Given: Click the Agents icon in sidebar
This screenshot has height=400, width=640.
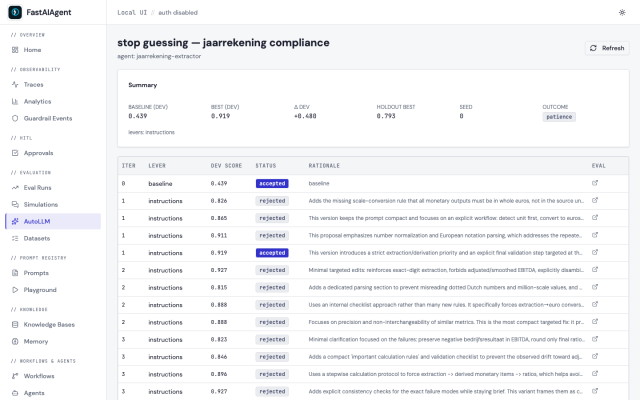Looking at the screenshot, I should [x=15, y=393].
